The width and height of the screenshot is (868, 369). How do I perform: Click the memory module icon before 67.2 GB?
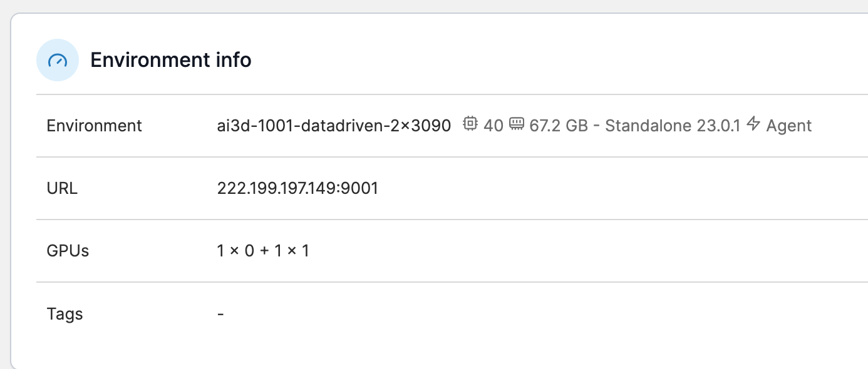click(x=517, y=124)
